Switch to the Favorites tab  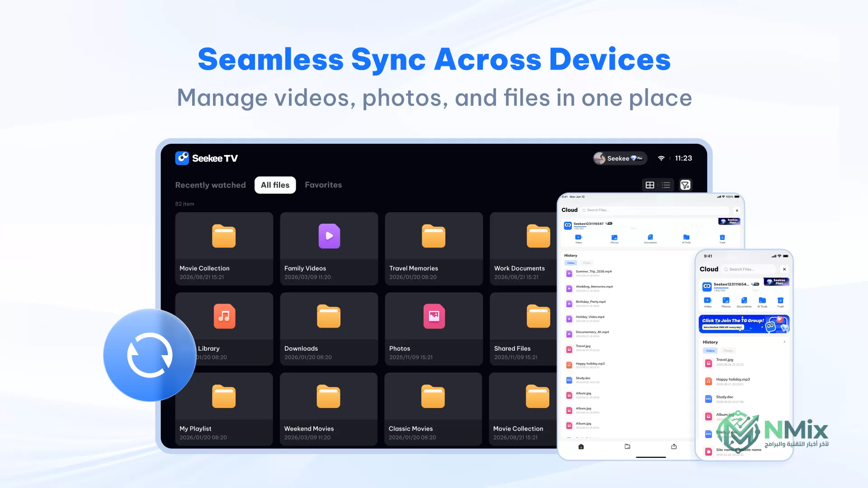pyautogui.click(x=323, y=185)
